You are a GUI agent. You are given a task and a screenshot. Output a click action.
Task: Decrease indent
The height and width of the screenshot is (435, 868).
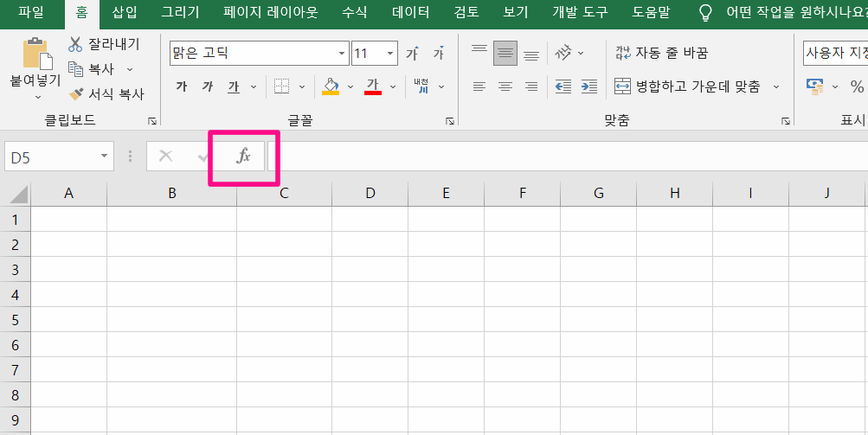563,86
